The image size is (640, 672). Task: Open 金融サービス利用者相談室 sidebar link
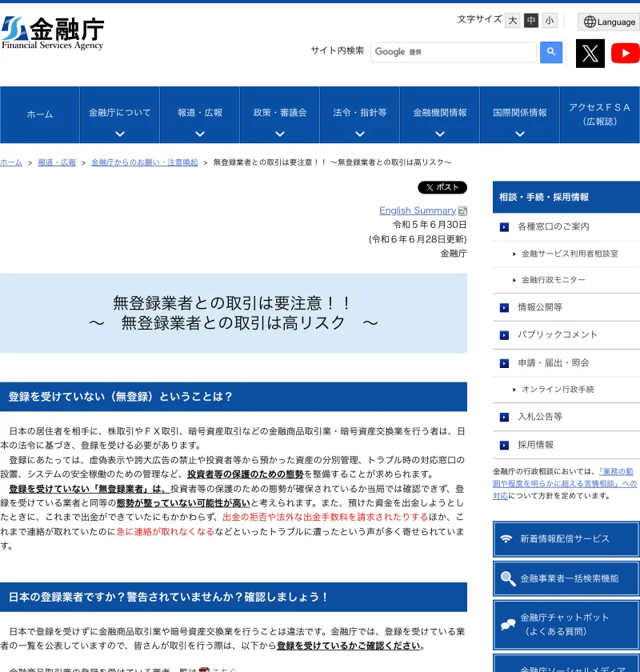pyautogui.click(x=570, y=254)
